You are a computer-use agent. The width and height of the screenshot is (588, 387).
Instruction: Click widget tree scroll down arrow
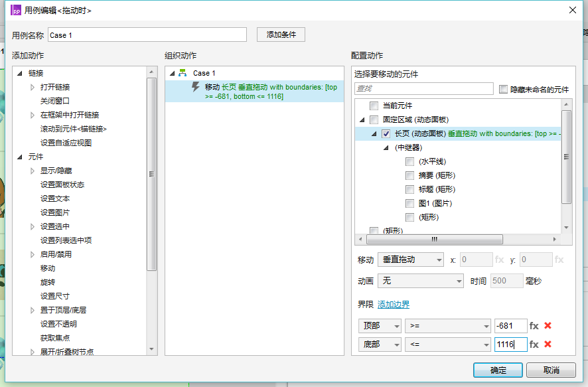(x=566, y=228)
